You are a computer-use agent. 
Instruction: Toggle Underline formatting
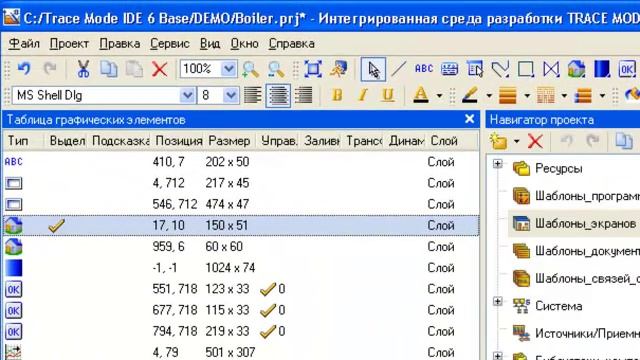(388, 96)
